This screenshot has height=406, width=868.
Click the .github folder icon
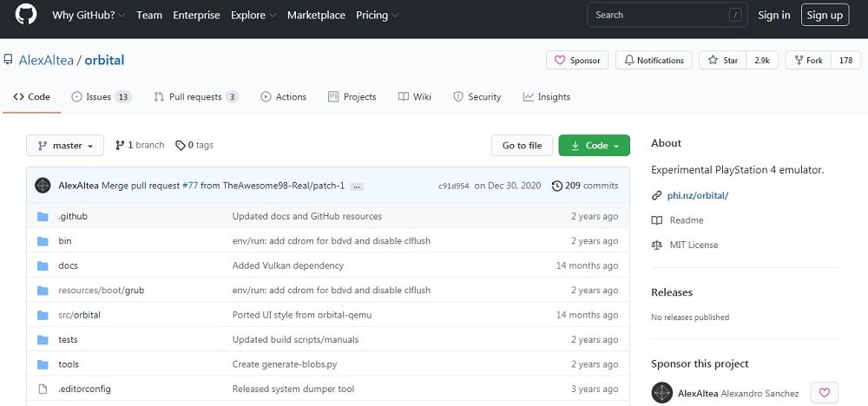click(43, 216)
